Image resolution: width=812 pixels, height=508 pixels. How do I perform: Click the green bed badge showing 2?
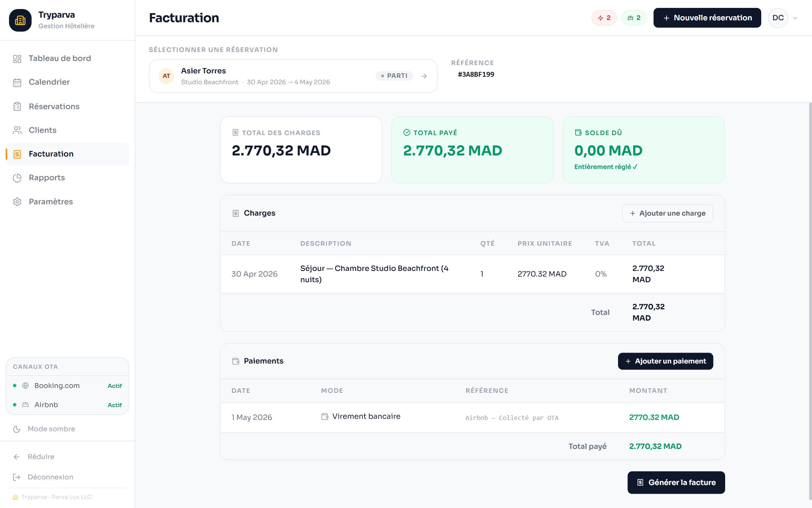pyautogui.click(x=634, y=18)
